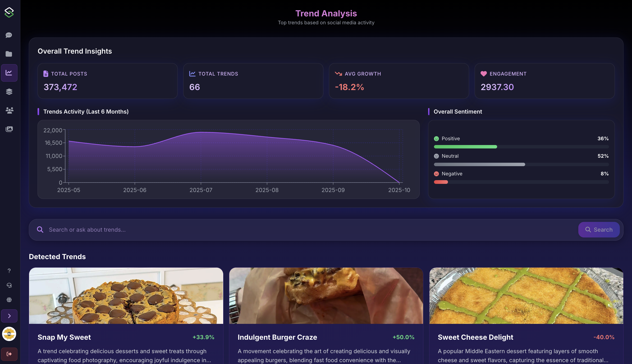Open the community members section
The height and width of the screenshot is (364, 632).
9,111
